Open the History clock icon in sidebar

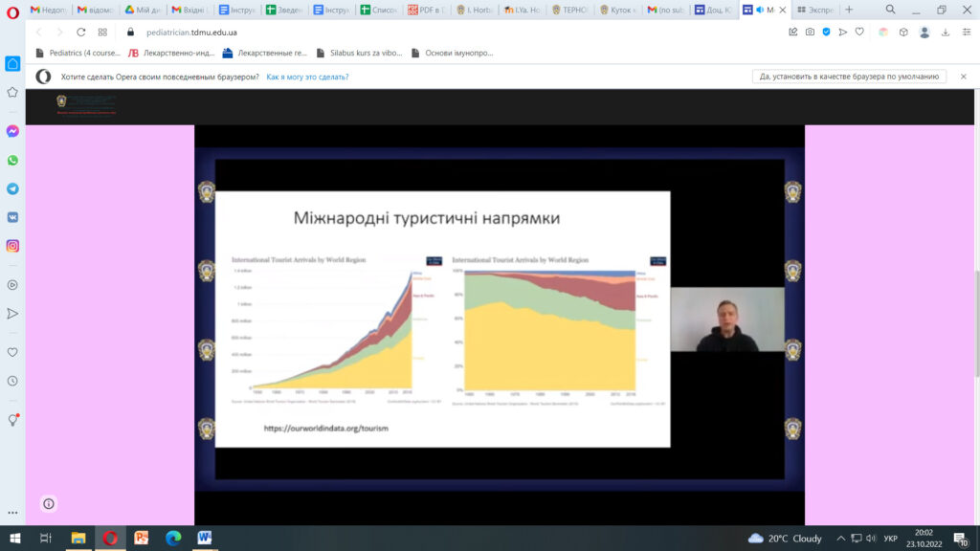[12, 380]
